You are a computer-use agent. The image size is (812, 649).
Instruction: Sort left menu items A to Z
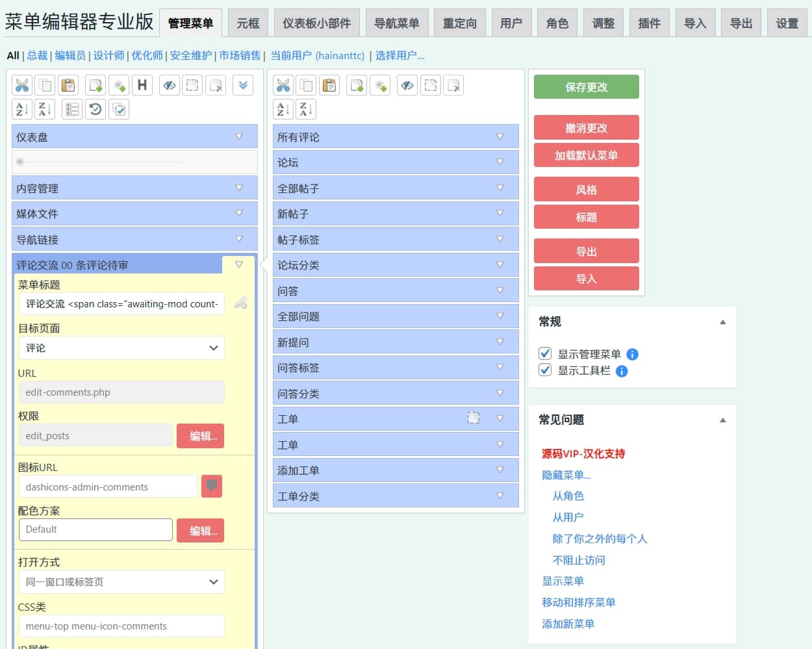click(x=22, y=109)
